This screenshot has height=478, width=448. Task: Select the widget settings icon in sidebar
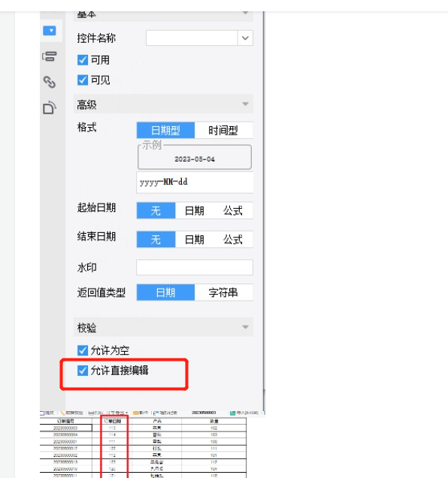pos(50,31)
